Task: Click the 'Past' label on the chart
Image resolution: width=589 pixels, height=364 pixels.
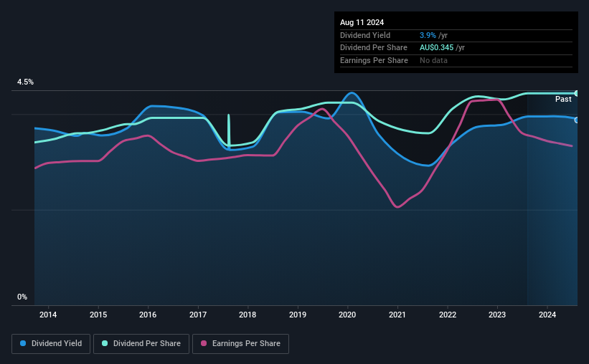Action: coord(563,99)
